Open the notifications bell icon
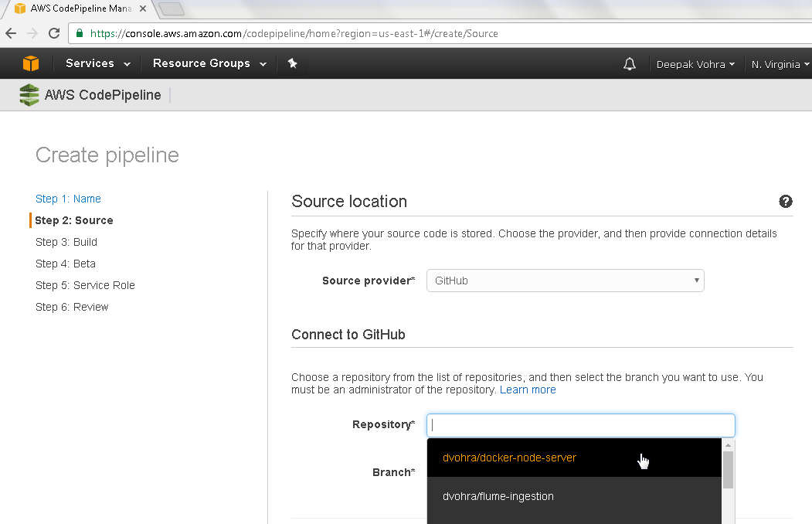Image resolution: width=812 pixels, height=524 pixels. (629, 64)
